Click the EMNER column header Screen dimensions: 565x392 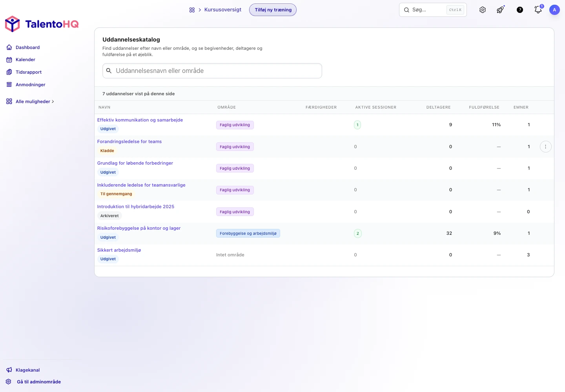(521, 107)
